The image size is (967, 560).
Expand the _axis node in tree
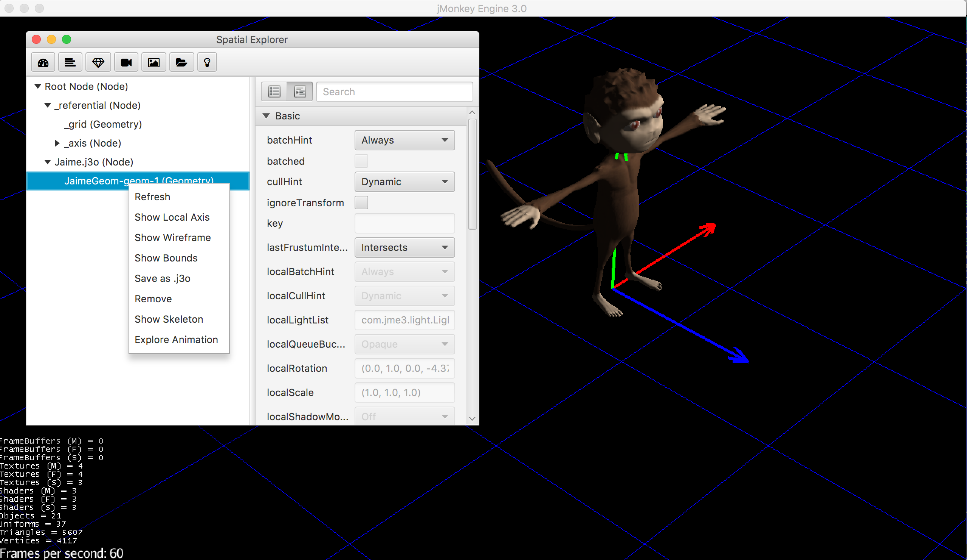57,144
